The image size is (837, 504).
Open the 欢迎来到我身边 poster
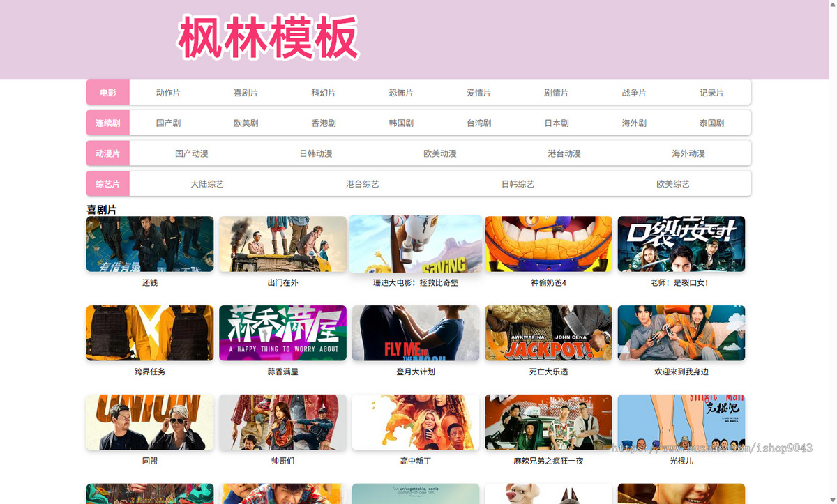click(681, 333)
